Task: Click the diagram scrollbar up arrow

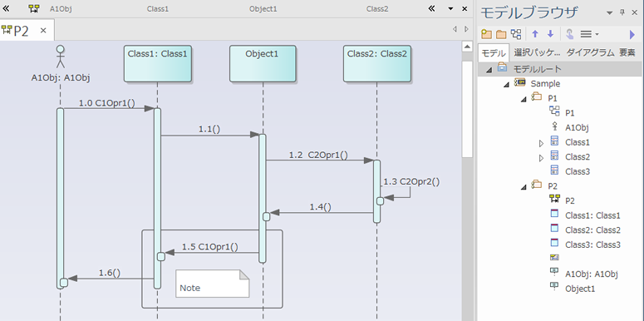Action: tap(467, 47)
